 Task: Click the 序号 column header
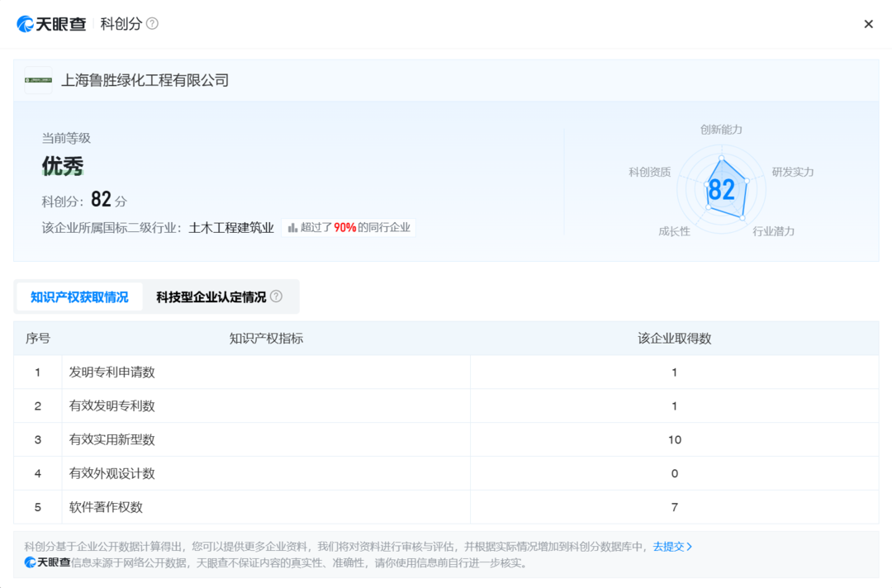point(37,339)
